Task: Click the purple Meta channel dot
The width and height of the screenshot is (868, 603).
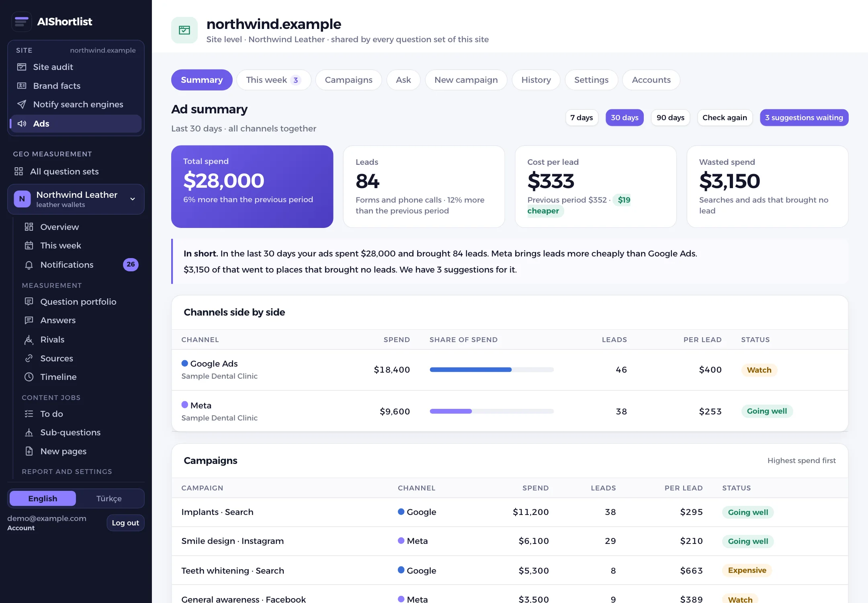Action: pyautogui.click(x=185, y=405)
